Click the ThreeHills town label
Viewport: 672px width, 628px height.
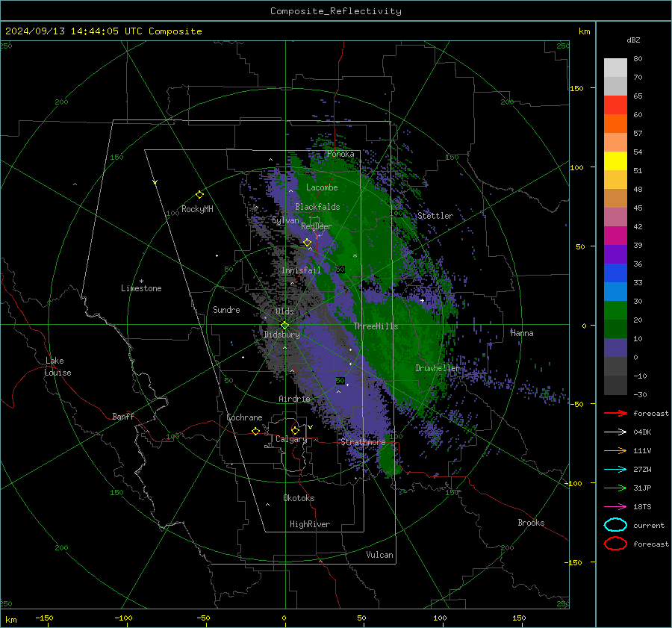[376, 326]
